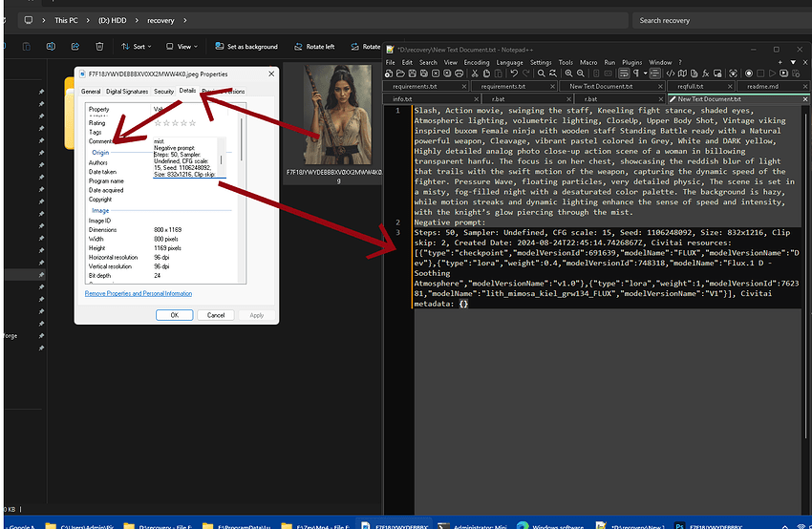
Task: Click the Cut scissors icon in Notepad++
Action: pyautogui.click(x=474, y=73)
